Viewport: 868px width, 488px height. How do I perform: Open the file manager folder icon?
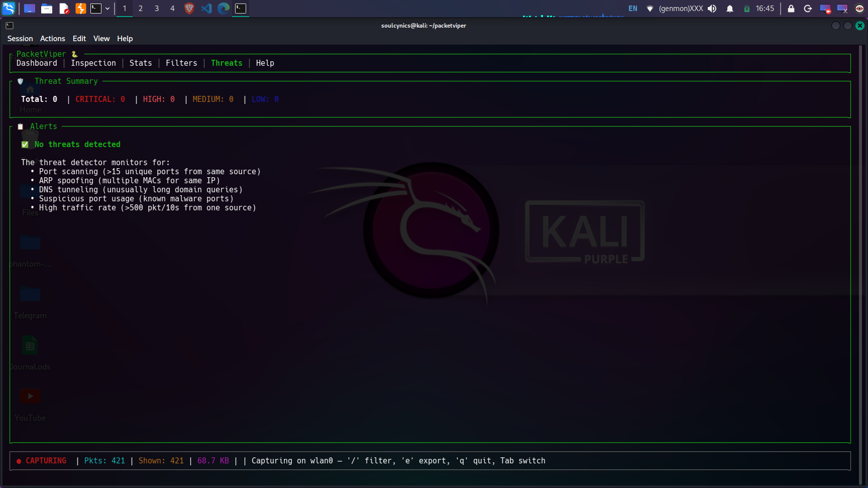coord(47,9)
